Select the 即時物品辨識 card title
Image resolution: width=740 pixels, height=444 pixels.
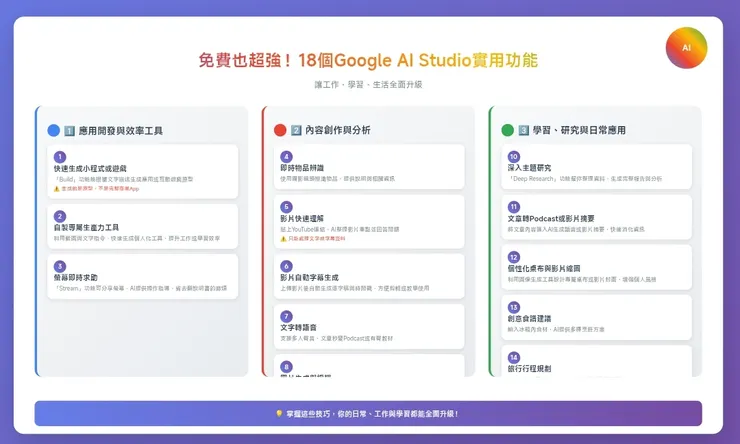[x=302, y=168]
